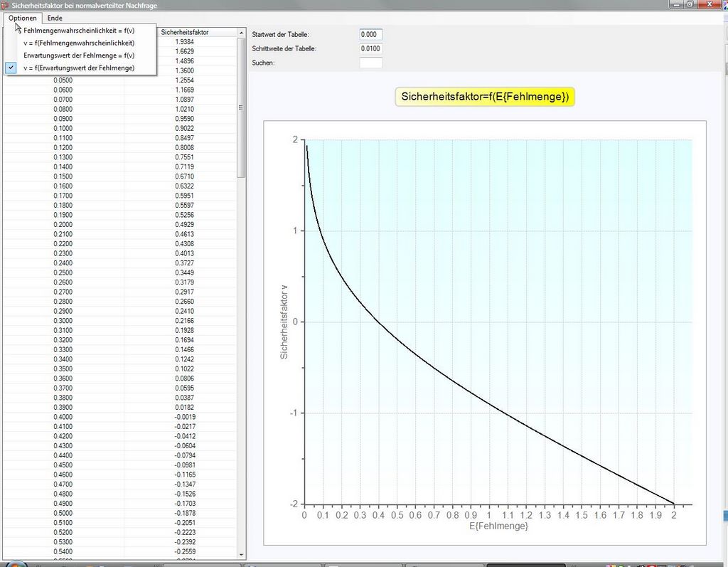The width and height of the screenshot is (728, 567).
Task: Click the application icon in the title bar
Action: click(x=5, y=5)
